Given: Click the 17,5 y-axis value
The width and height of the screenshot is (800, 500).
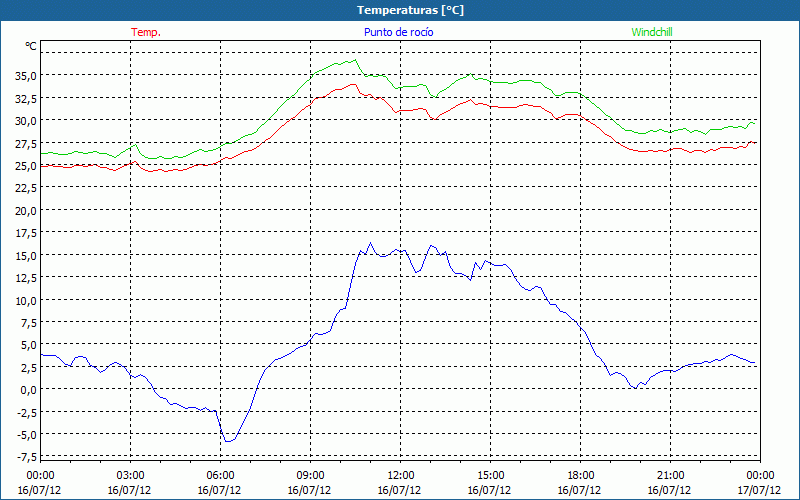Looking at the screenshot, I should pos(27,233).
